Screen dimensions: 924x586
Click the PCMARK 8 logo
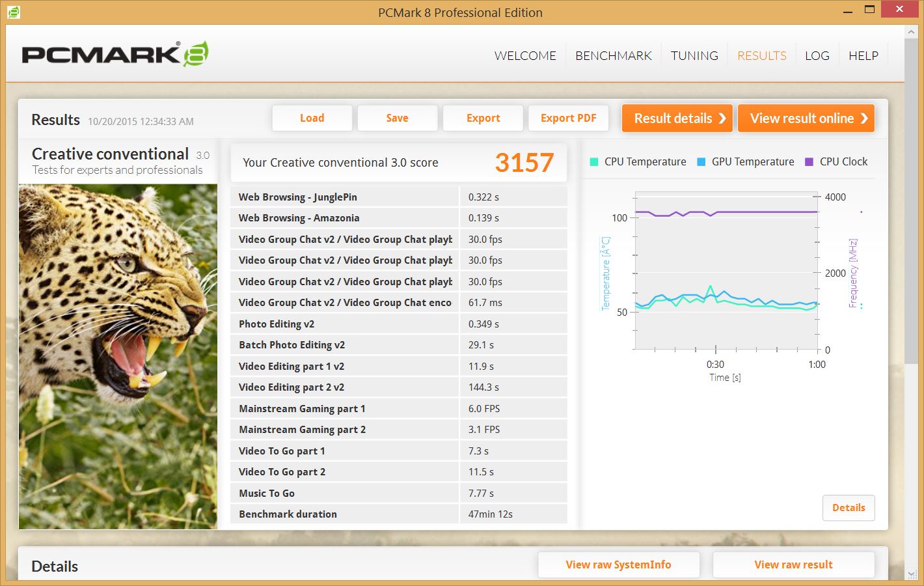point(115,55)
